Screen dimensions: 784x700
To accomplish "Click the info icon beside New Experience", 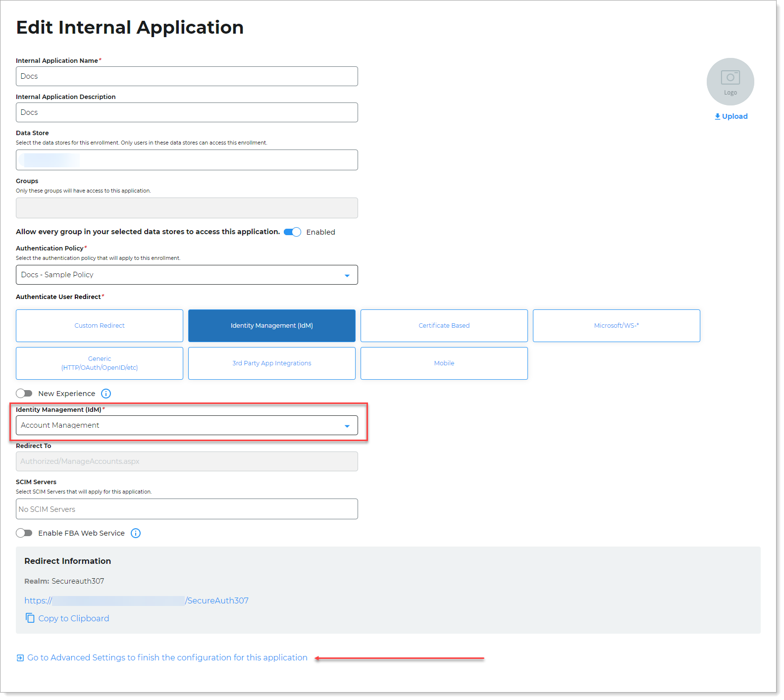I will click(x=106, y=394).
